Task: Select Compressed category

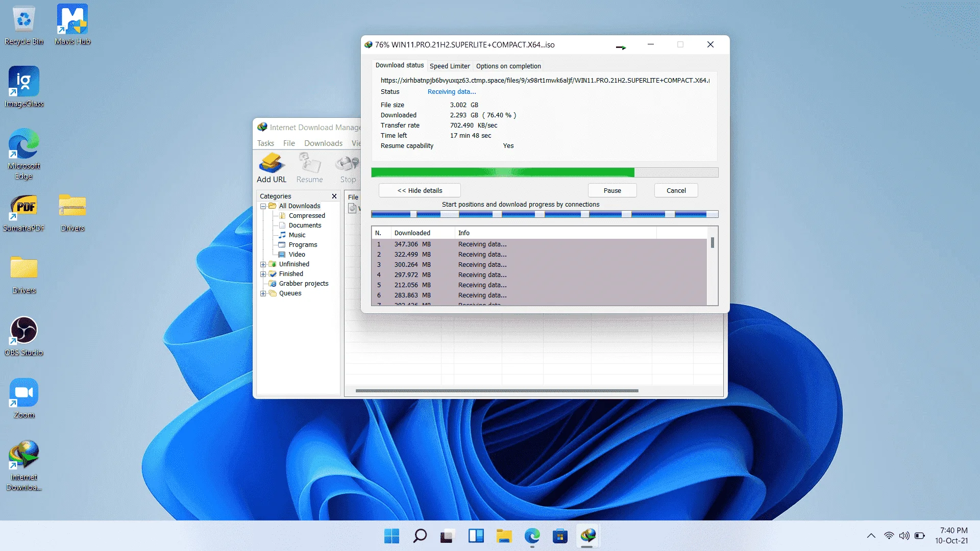Action: tap(307, 216)
